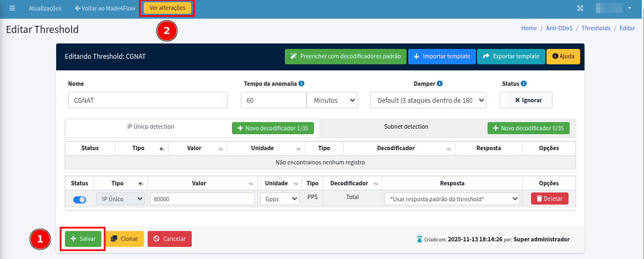Image resolution: width=644 pixels, height=259 pixels.
Task: Click the Nome input field with CGNAT
Action: [x=148, y=100]
